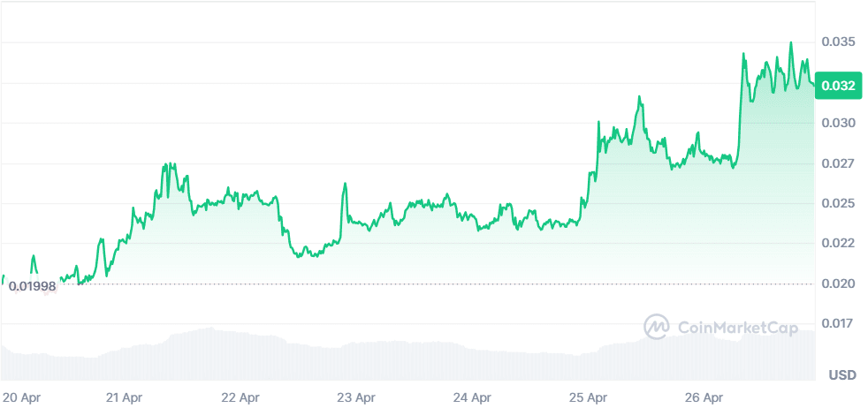This screenshot has height=408, width=868.
Task: Click the 0.025 price axis label
Action: point(837,203)
